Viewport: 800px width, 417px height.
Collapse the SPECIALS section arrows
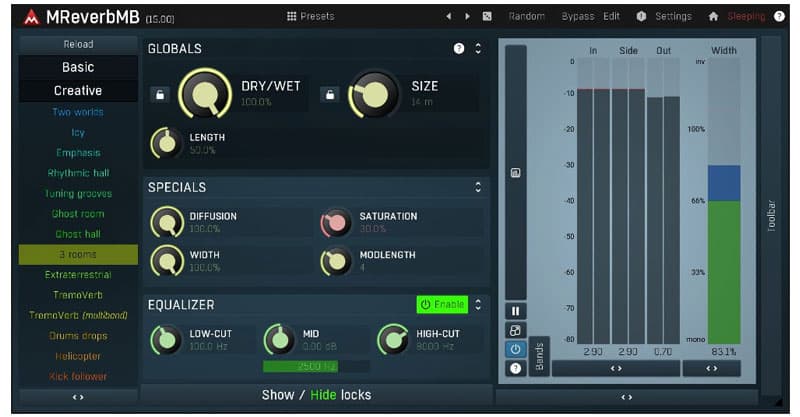tap(478, 187)
